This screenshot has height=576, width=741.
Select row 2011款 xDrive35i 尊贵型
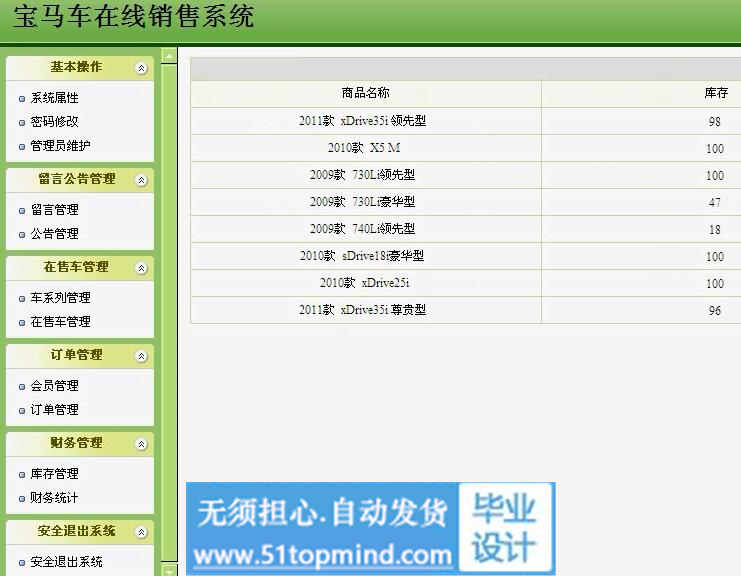[x=466, y=309]
